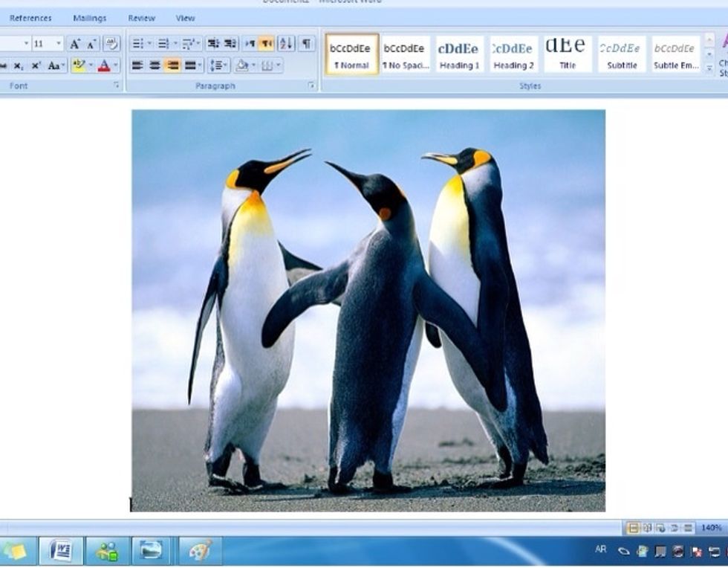The image size is (728, 568).
Task: Click the Decrease Indent icon
Action: [212, 44]
